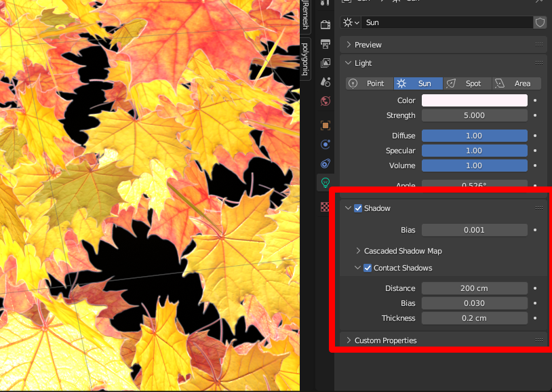The height and width of the screenshot is (392, 552).
Task: Open the World properties globe icon
Action: 326,101
